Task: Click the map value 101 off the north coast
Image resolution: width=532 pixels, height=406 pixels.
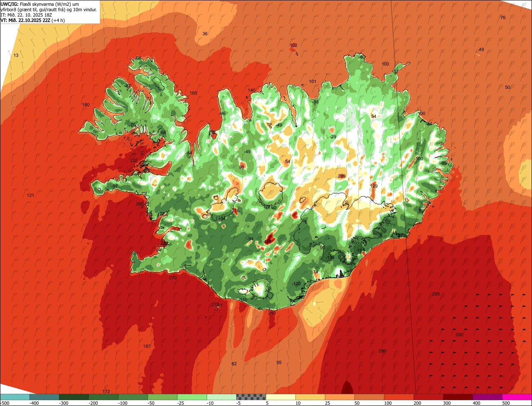Action: tap(313, 81)
